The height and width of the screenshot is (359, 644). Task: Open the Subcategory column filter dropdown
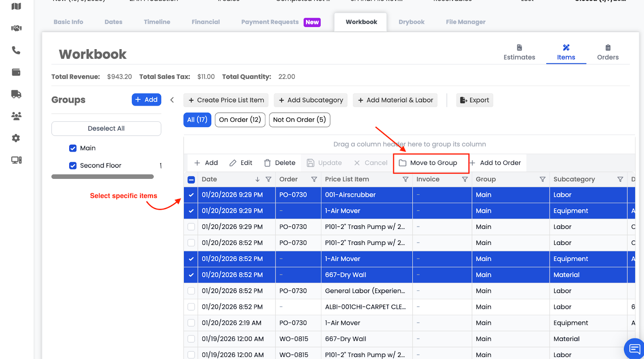[620, 179]
